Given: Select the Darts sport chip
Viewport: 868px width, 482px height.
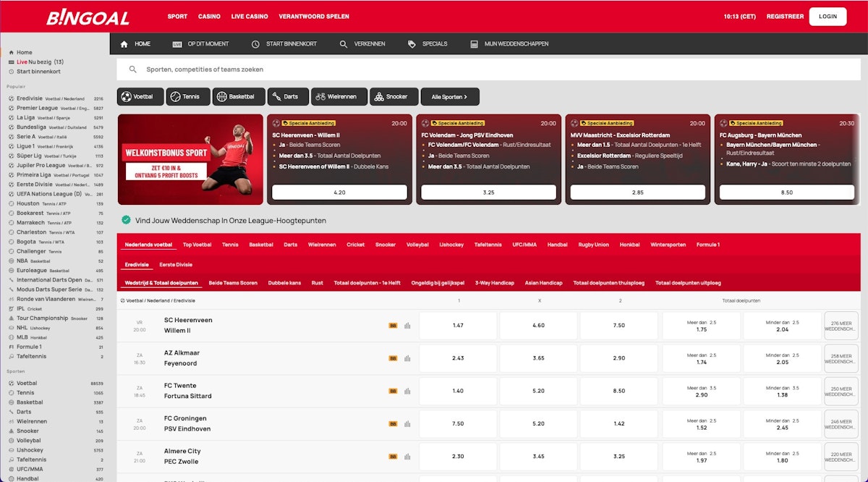Looking at the screenshot, I should (x=287, y=96).
